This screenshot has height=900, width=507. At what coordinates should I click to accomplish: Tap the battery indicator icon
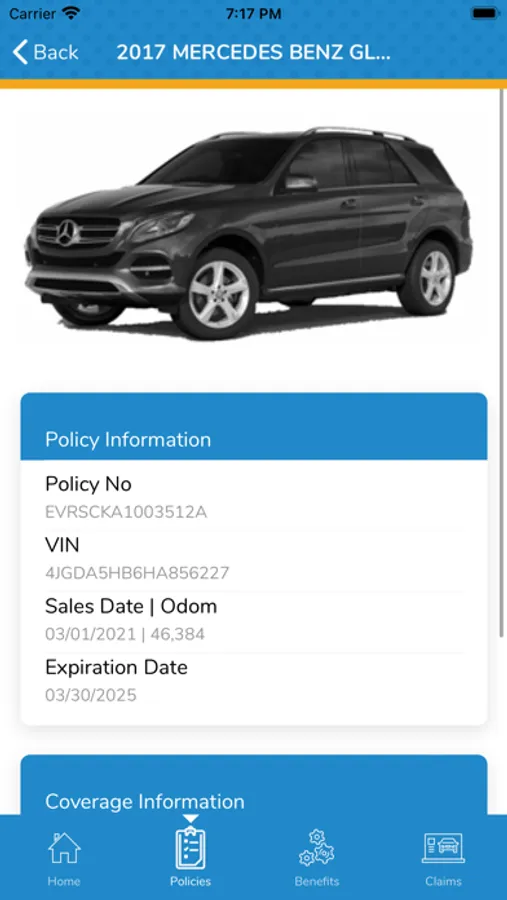pyautogui.click(x=483, y=13)
